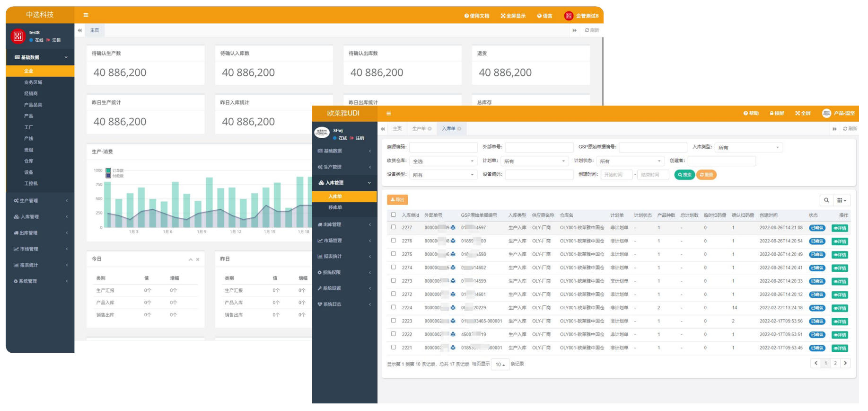Open the 入库类型 dropdown
This screenshot has width=868, height=411.
(x=748, y=148)
